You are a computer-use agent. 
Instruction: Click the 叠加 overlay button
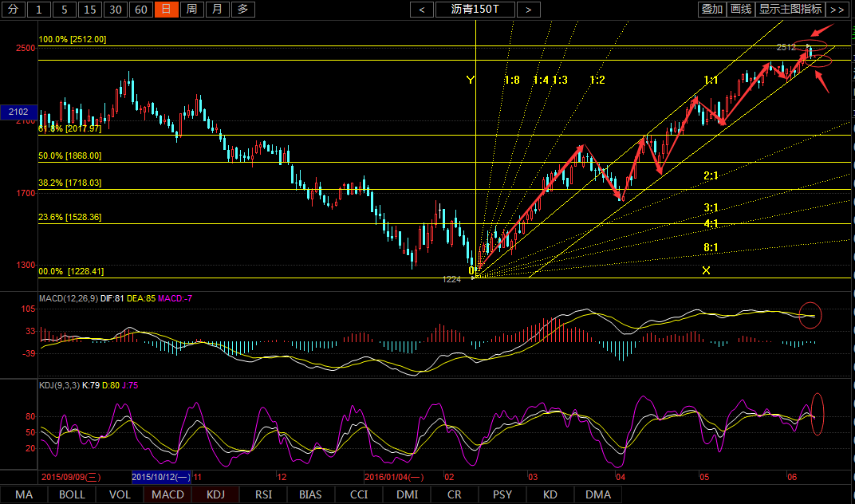pos(711,10)
